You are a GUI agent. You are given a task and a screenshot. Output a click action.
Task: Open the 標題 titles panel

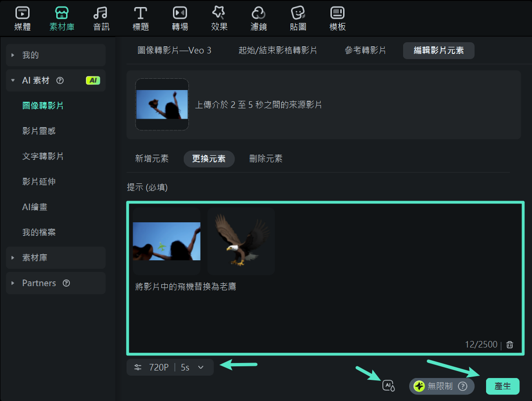[141, 18]
